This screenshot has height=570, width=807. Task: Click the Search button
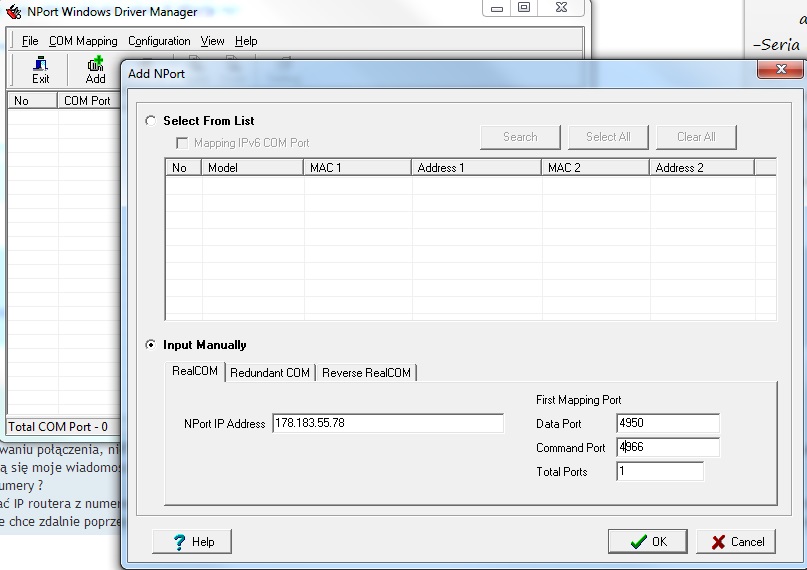point(520,137)
